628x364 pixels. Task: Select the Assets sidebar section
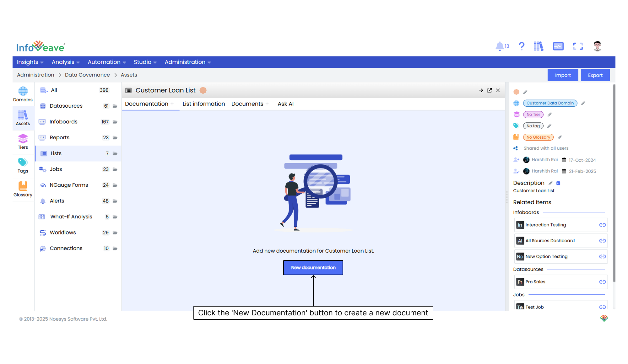coord(23,118)
